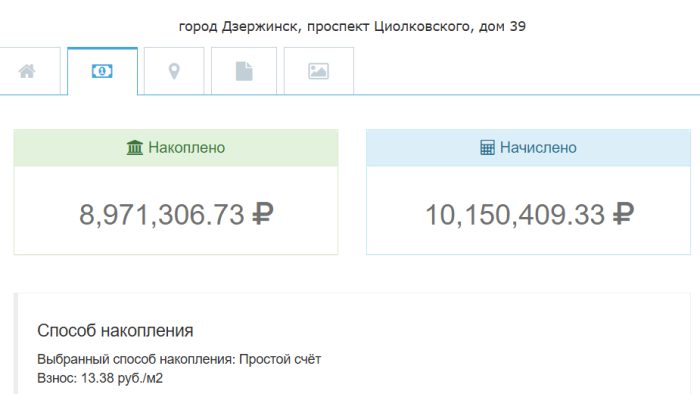This screenshot has height=394, width=700.
Task: Open the home tab with house icon
Action: tap(27, 71)
